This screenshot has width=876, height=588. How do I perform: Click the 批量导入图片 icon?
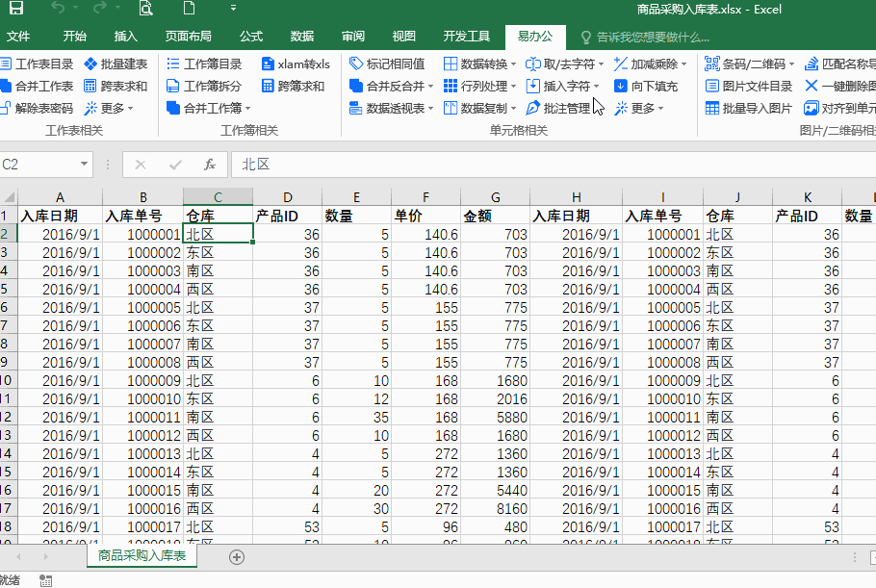711,108
